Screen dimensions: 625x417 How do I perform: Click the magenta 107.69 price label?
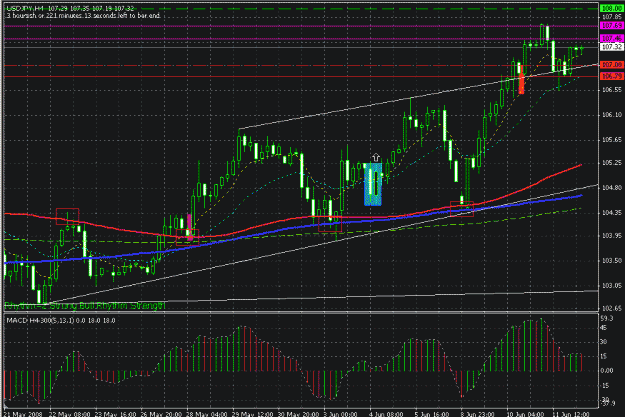(611, 26)
